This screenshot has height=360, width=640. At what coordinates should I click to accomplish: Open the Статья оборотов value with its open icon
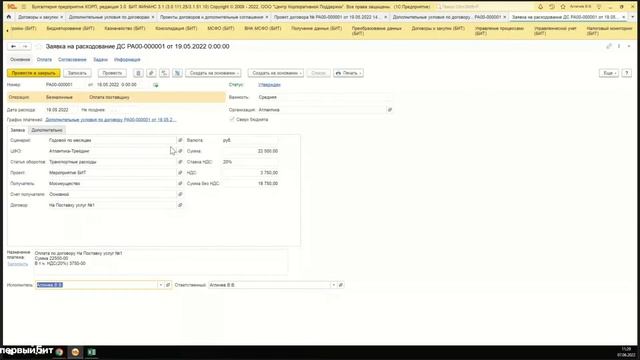[180, 162]
